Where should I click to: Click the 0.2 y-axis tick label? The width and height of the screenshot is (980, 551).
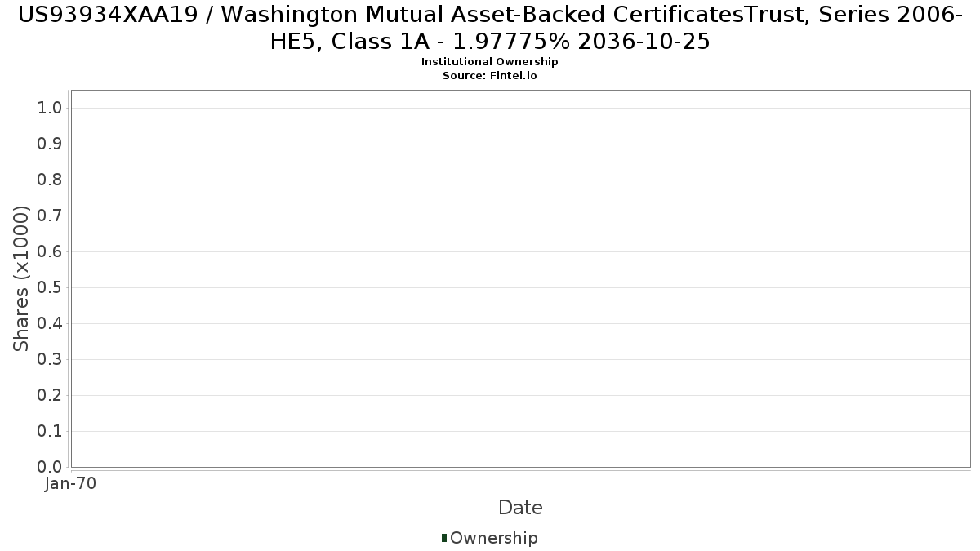click(x=50, y=395)
